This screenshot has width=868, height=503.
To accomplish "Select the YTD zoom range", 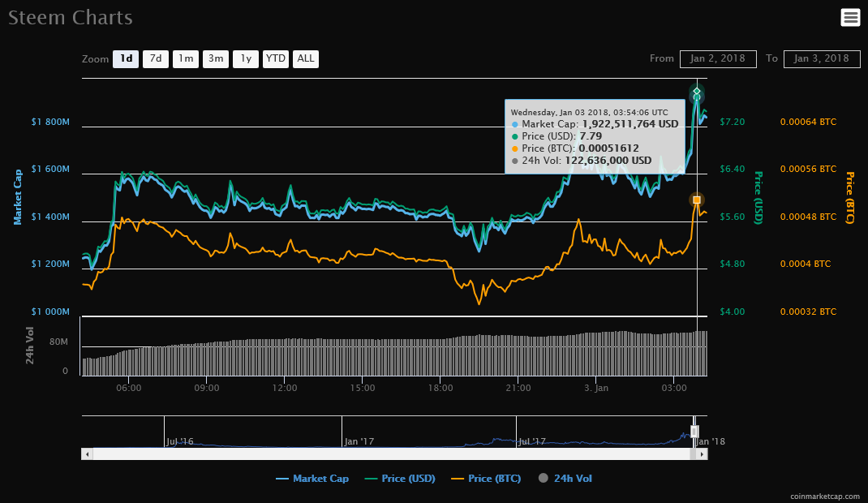I will pyautogui.click(x=276, y=58).
